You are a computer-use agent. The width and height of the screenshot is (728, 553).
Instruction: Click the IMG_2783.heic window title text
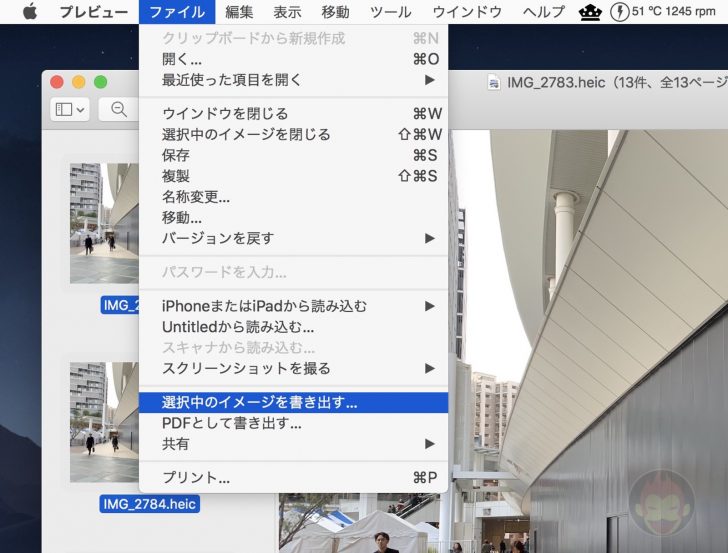[x=617, y=83]
